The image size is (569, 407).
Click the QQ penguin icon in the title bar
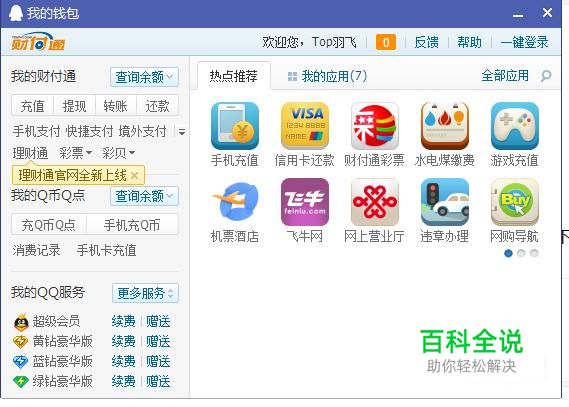tap(16, 13)
